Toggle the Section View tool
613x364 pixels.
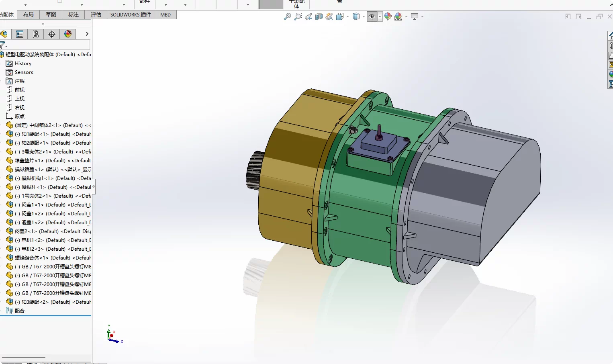[319, 16]
